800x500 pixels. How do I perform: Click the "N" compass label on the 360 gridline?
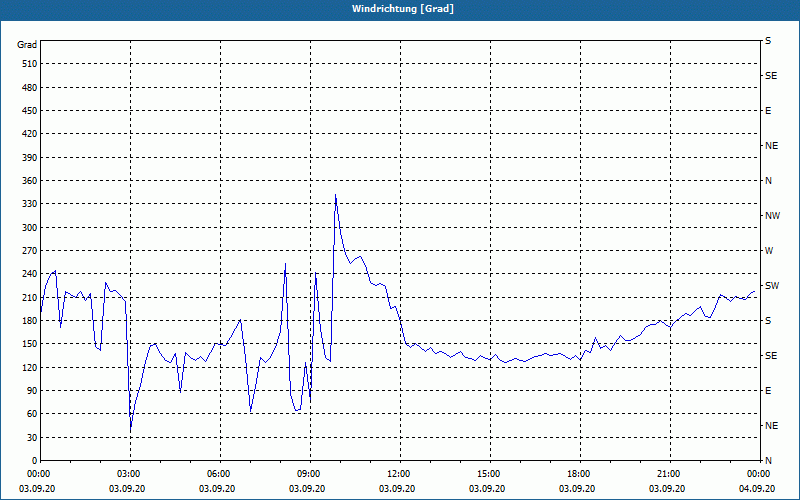768,181
